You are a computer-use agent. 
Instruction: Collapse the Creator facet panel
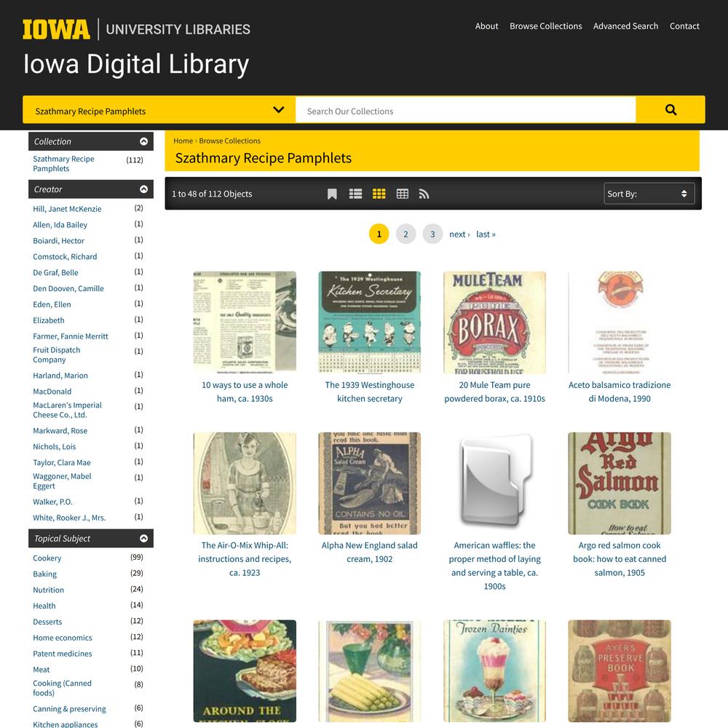point(143,189)
